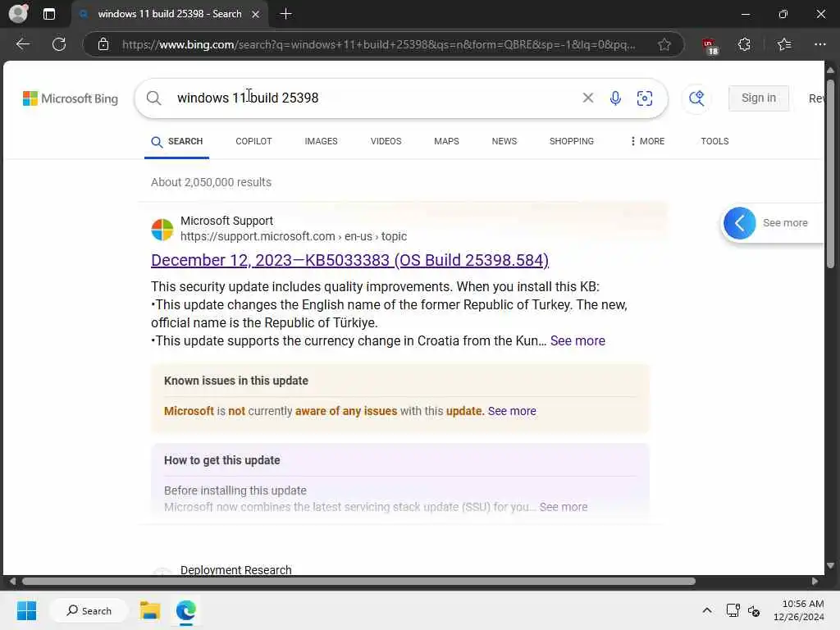Viewport: 840px width, 630px height.
Task: Click the Bing search query field
Action: 375,98
